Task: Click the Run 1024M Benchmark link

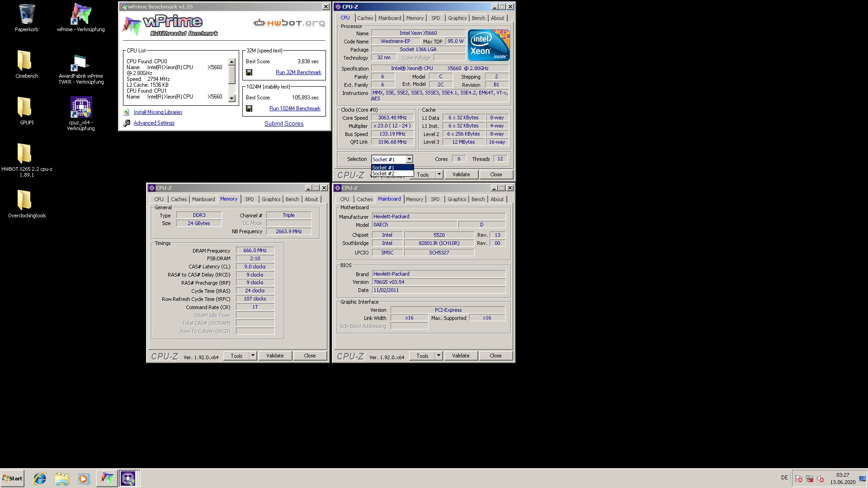Action: tap(295, 108)
